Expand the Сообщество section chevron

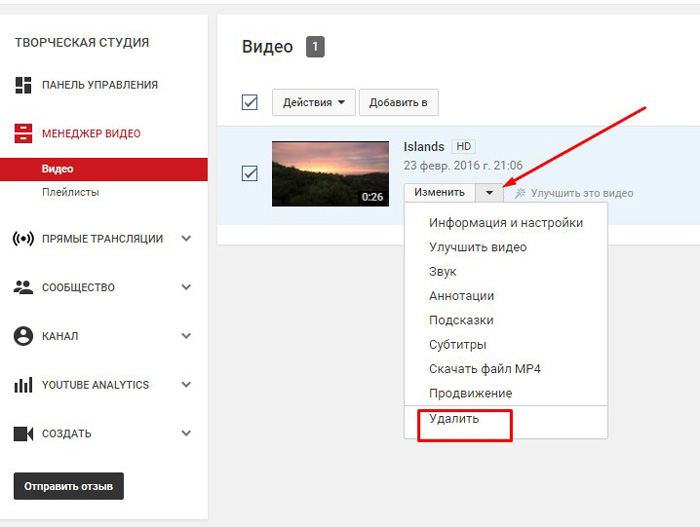(186, 287)
